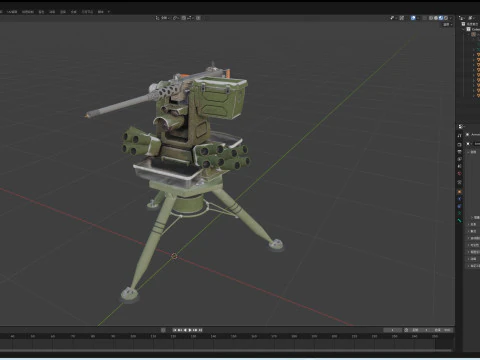Screen dimensions: 480x360
Task: Toggle auto keying in timeline header
Action: (x=163, y=330)
